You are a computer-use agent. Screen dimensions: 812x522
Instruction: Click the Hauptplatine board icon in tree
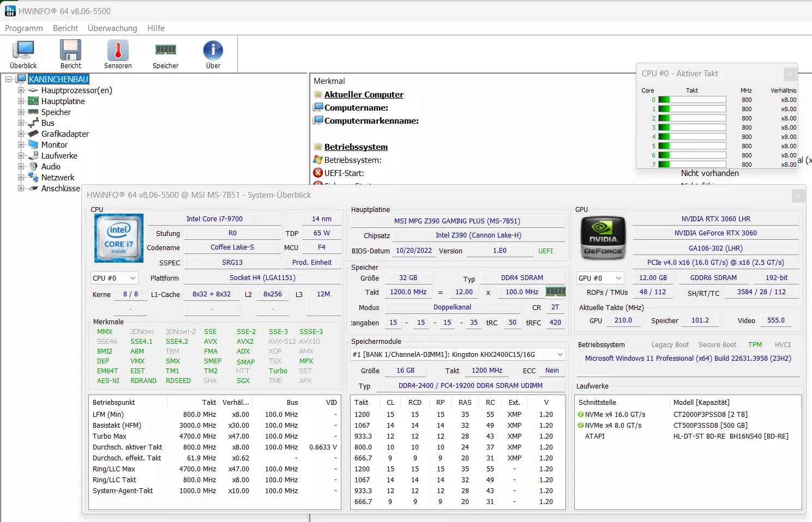pyautogui.click(x=33, y=101)
